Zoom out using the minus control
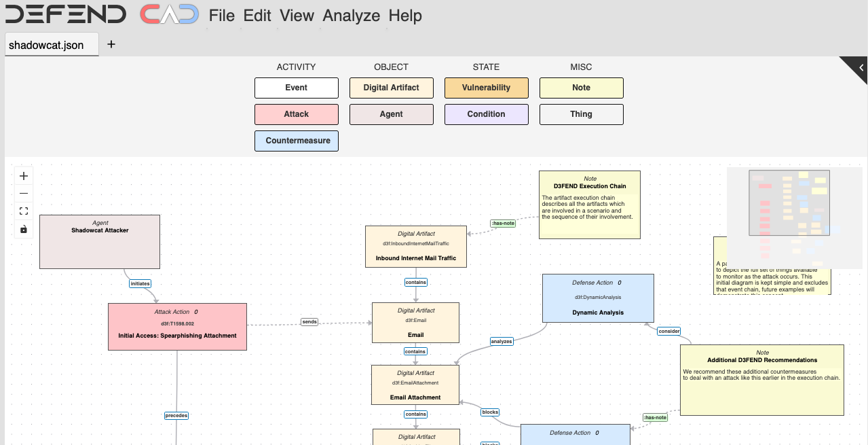868x445 pixels. click(x=24, y=194)
